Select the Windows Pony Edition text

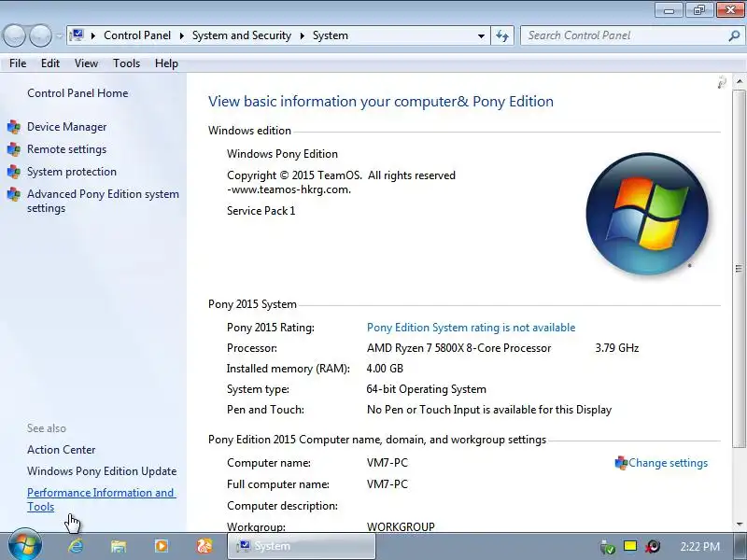(283, 154)
